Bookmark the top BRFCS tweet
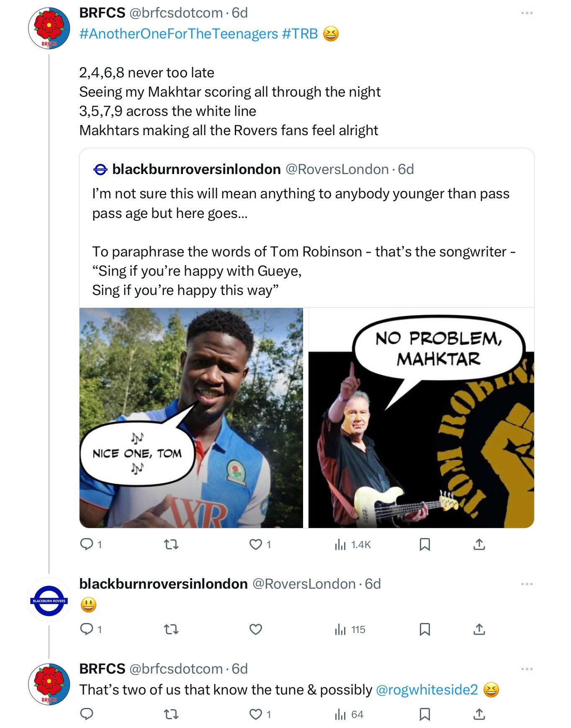The width and height of the screenshot is (571, 728). point(424,544)
